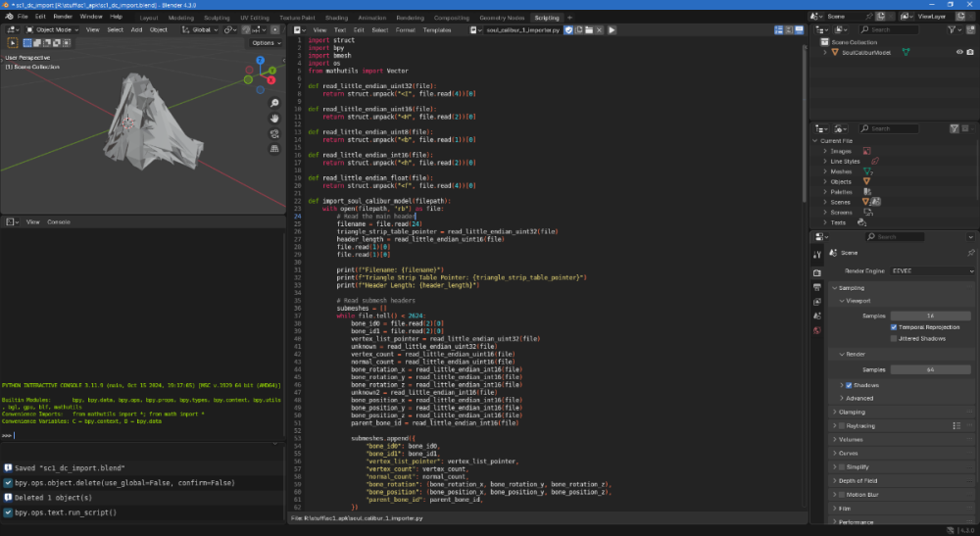Toggle camera view icon in viewport

[x=275, y=134]
